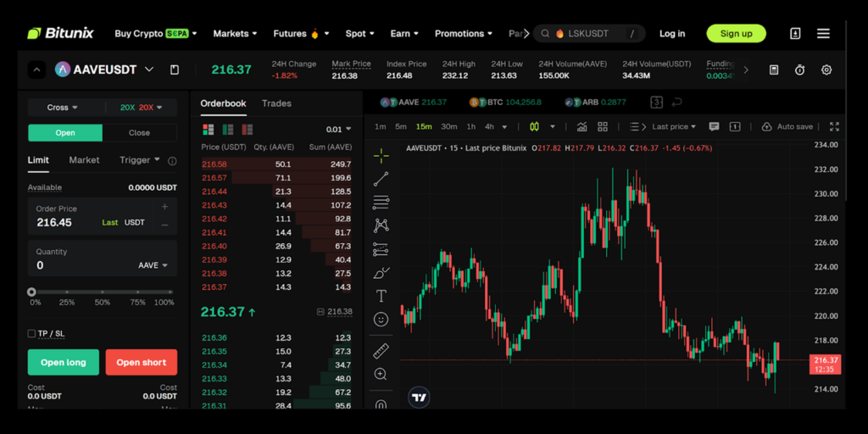Click the Open long button
Viewport: 868px width, 434px height.
tap(64, 363)
